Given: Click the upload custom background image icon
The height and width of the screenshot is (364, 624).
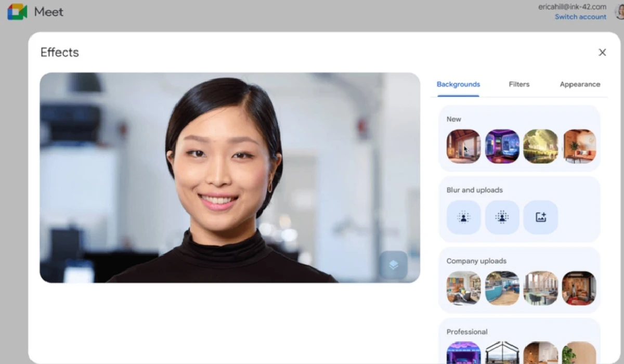Looking at the screenshot, I should pos(540,217).
